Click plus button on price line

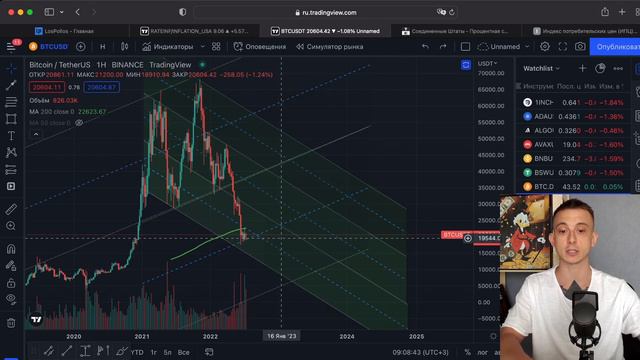tap(468, 238)
